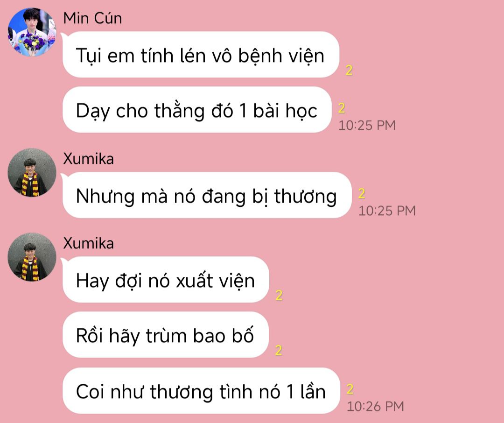Select message 'Rồi hãy trùm bao bố'
504x423 pixels.
166,335
